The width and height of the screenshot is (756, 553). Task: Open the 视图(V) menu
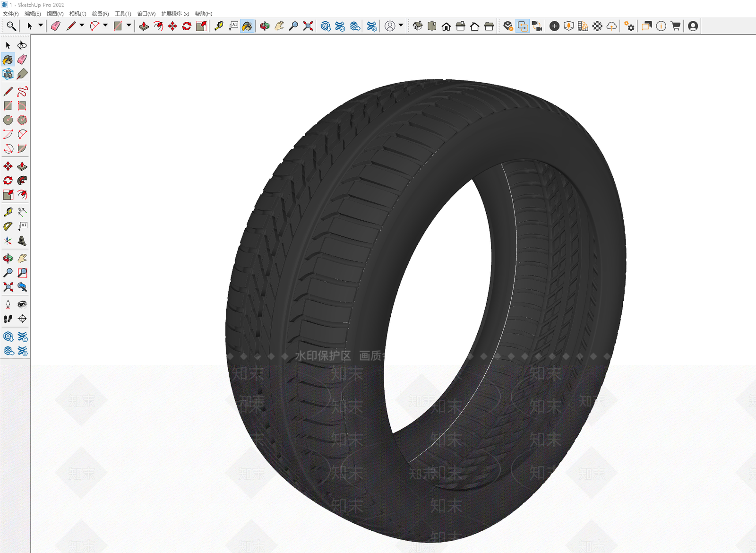coord(55,14)
